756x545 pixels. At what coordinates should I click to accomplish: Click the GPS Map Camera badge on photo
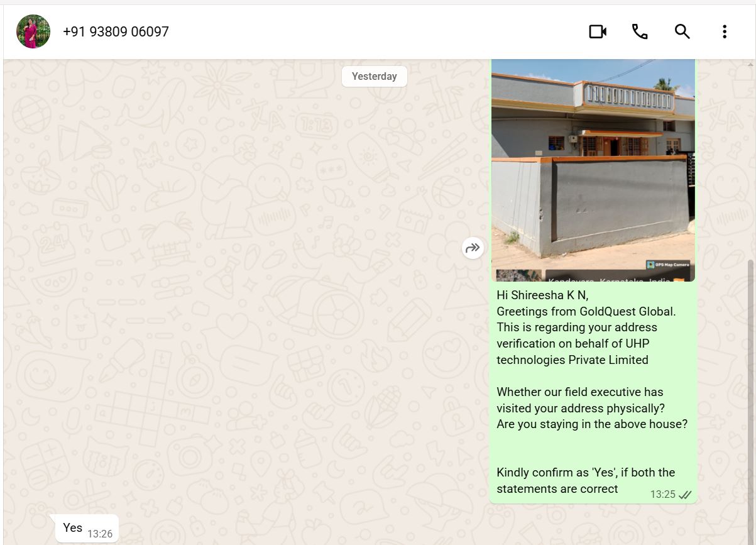[x=668, y=265]
